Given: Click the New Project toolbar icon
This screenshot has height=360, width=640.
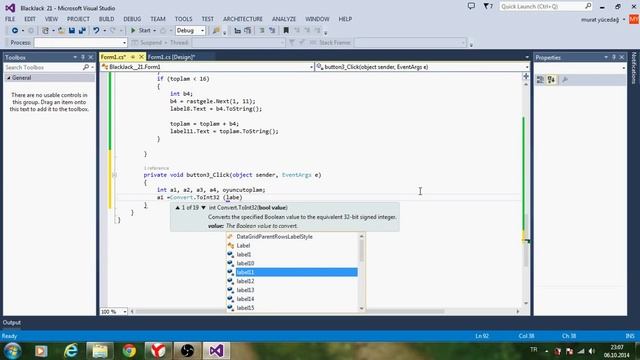Looking at the screenshot, I should click(x=45, y=31).
